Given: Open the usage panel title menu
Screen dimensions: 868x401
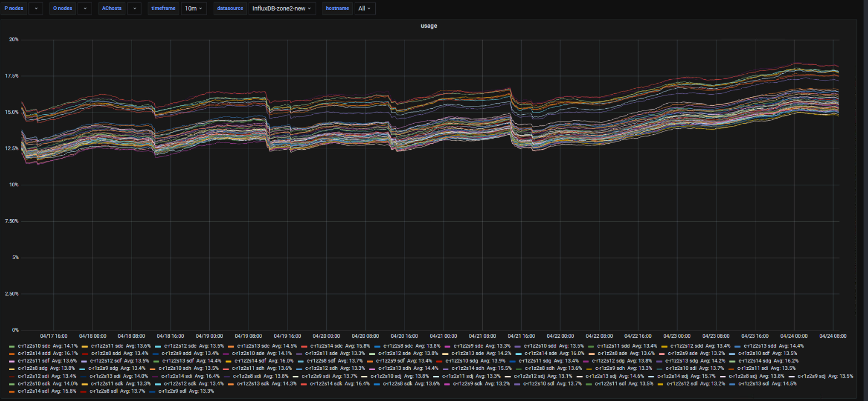Looking at the screenshot, I should 428,26.
